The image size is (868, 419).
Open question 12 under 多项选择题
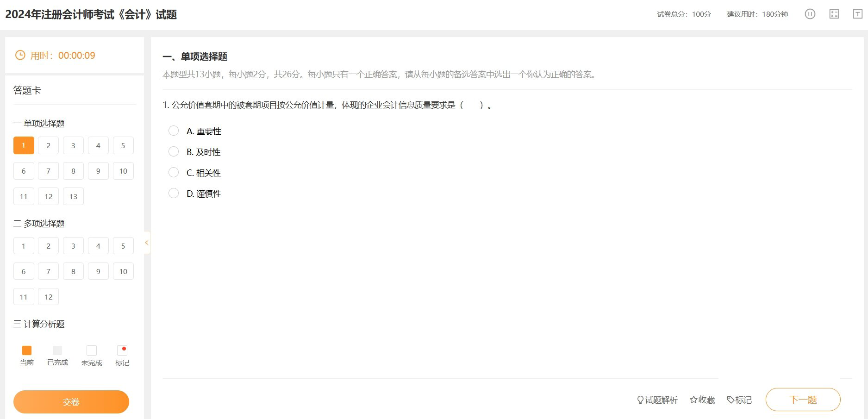tap(49, 297)
